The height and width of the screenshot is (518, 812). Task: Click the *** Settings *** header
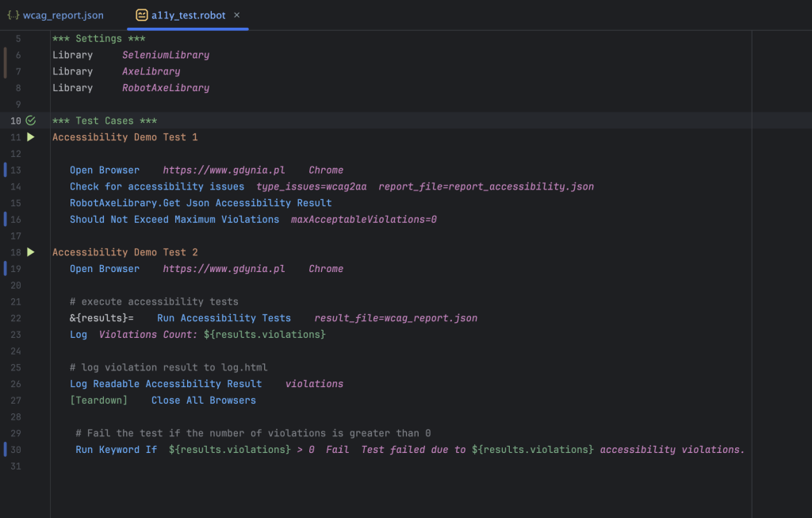(99, 38)
